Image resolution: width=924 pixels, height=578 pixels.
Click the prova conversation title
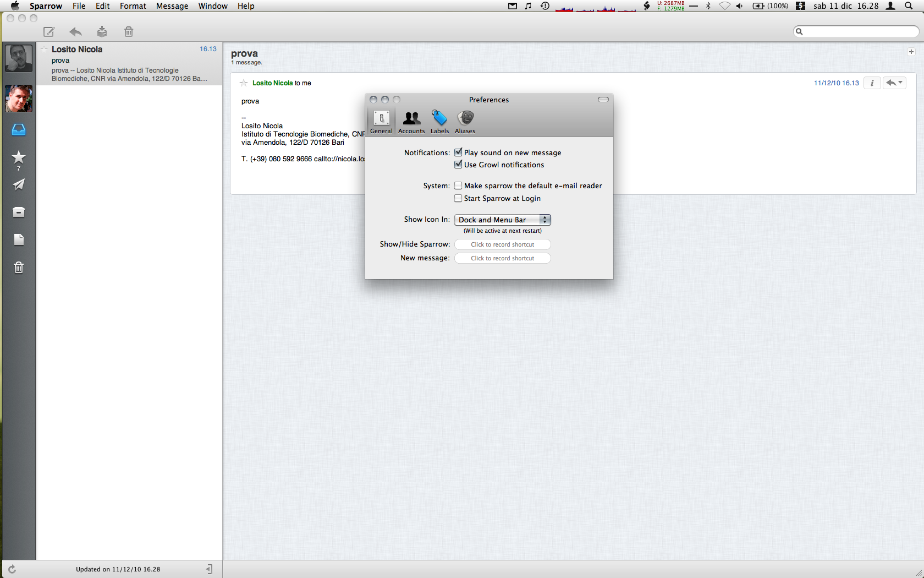[244, 53]
